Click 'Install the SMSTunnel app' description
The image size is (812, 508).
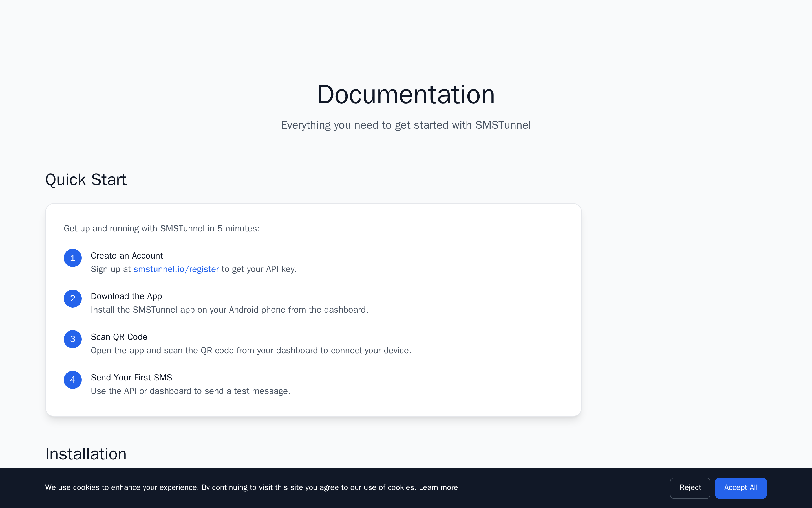[230, 310]
